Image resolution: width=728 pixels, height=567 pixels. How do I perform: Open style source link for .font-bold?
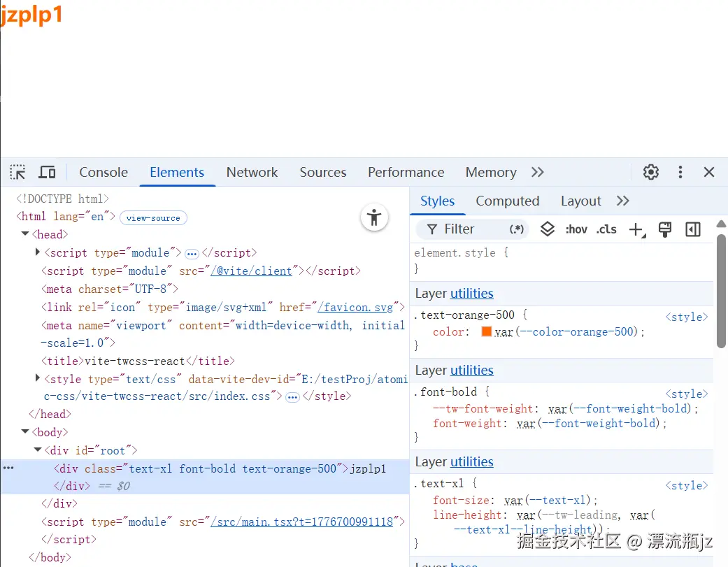(x=687, y=394)
